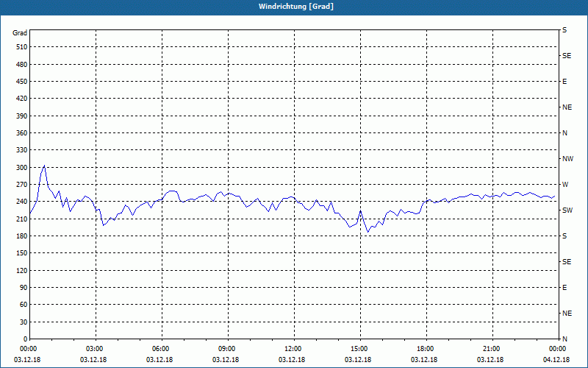The height and width of the screenshot is (368, 588).
Task: Select the 18:00 x-axis time label
Action: [426, 349]
